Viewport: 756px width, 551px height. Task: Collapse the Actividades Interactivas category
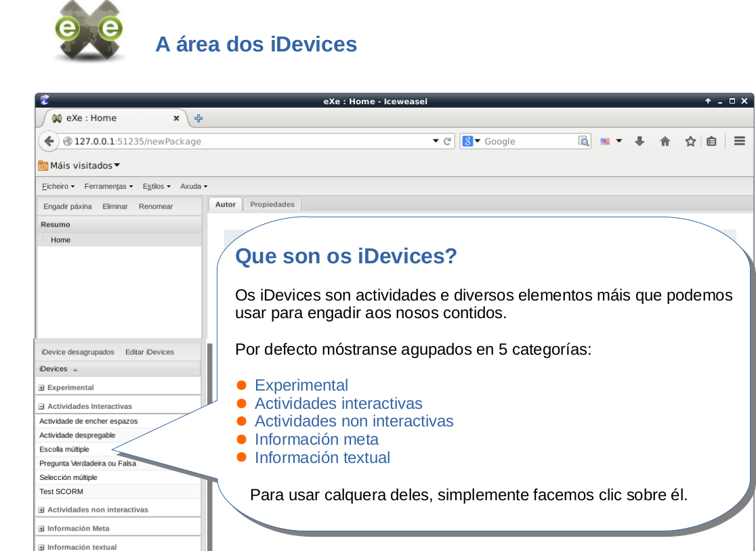point(41,407)
